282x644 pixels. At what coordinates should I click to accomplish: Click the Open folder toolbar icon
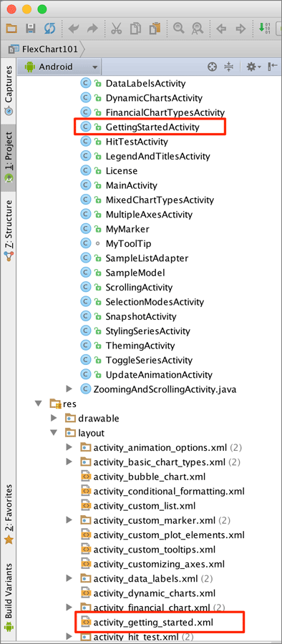[x=11, y=29]
